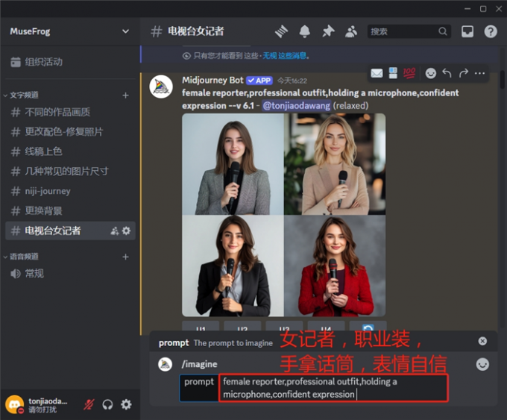Add the 100 reaction to message
The width and height of the screenshot is (507, 420).
coord(409,73)
